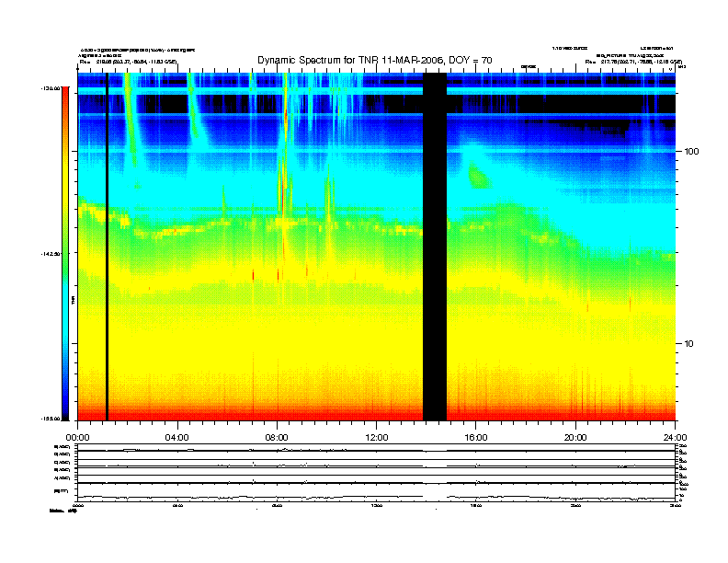Select the 04:00 time axis label
This screenshot has height=563, width=728.
(177, 438)
